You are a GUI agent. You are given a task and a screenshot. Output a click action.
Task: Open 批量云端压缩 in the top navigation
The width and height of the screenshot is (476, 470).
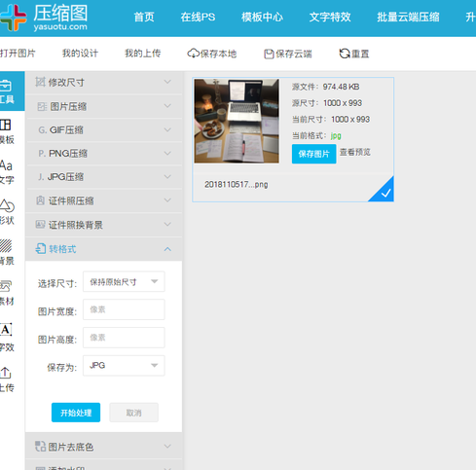tap(408, 17)
